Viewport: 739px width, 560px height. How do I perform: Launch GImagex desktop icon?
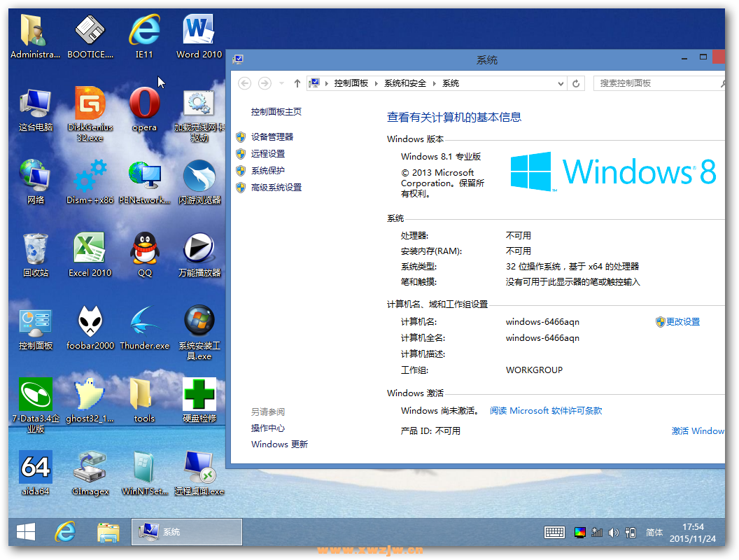[90, 473]
